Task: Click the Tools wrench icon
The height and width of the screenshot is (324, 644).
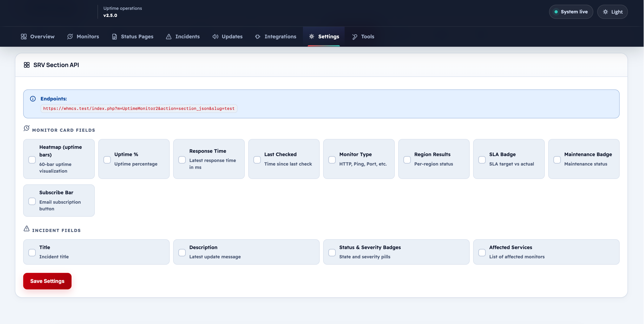Action: pyautogui.click(x=354, y=37)
